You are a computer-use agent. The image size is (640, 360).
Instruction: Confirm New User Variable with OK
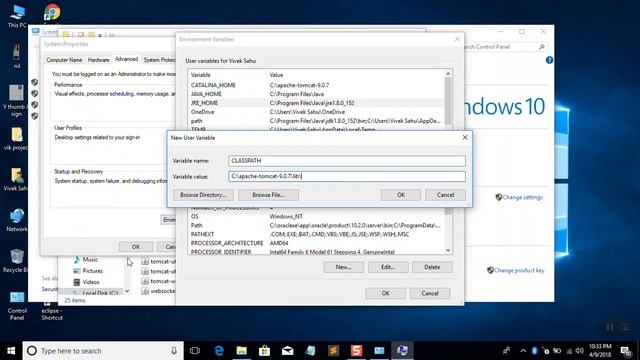tap(401, 195)
